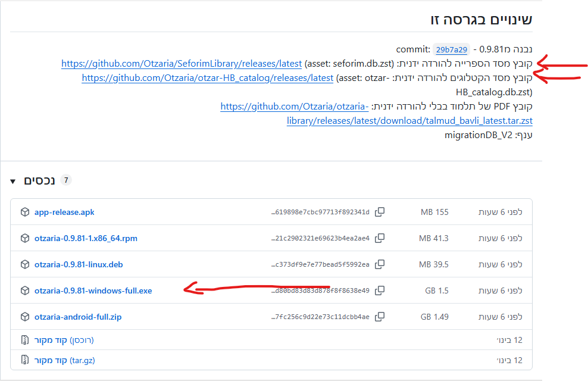Click the apk hash ending 892341d
588x381 pixels.
pos(320,213)
